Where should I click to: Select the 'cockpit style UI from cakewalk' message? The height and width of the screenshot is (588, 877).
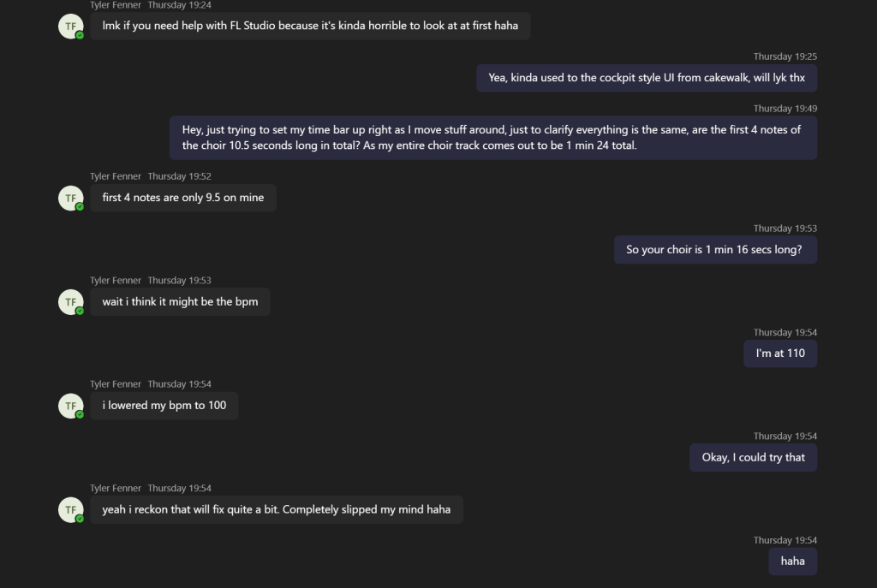click(647, 78)
